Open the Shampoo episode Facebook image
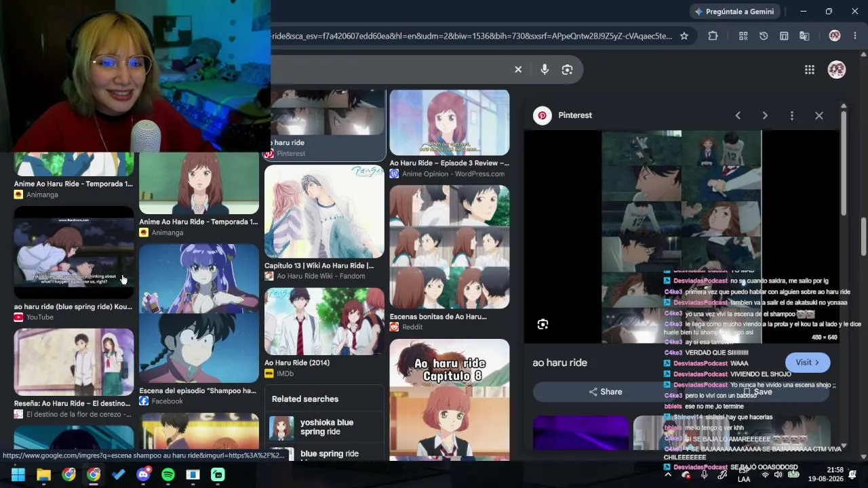868x488 pixels. (199, 314)
